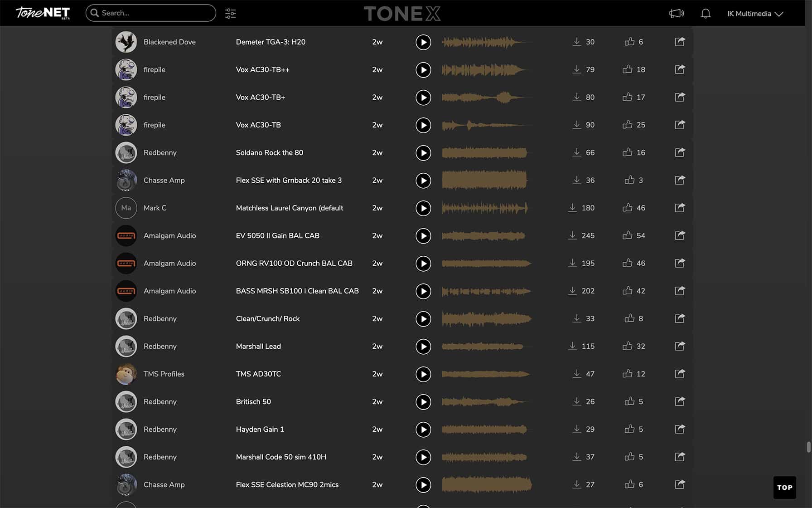Like the TMS AD30TC tone
812x508 pixels.
pyautogui.click(x=628, y=373)
